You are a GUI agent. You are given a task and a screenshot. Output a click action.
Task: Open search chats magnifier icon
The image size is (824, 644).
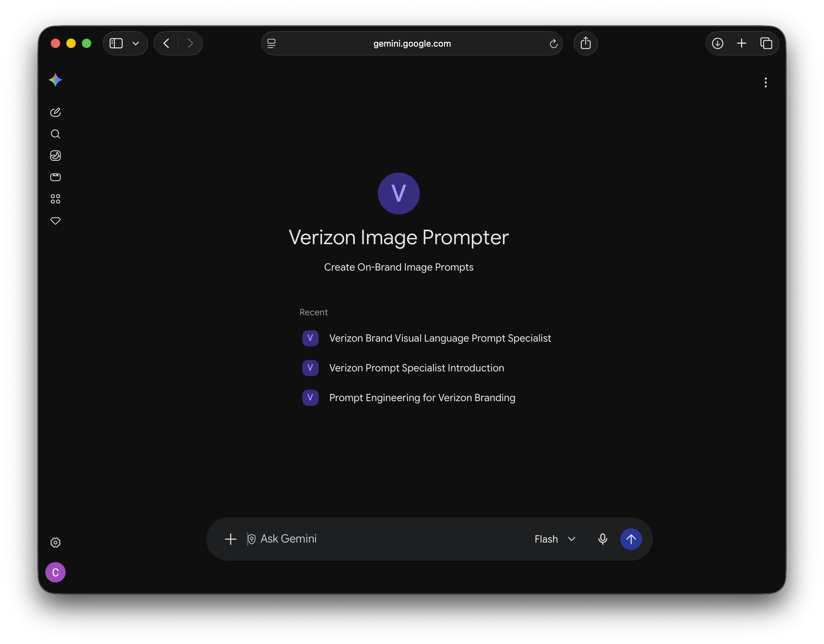coord(55,134)
